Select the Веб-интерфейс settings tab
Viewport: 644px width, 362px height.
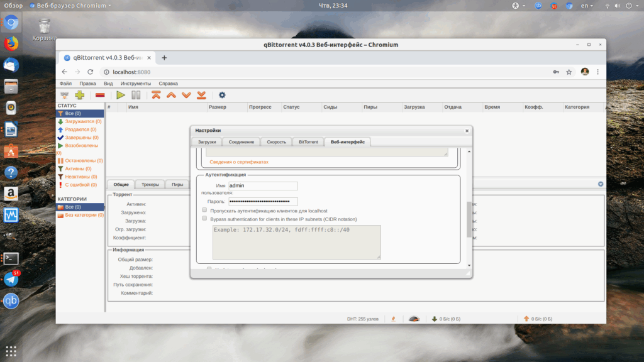347,142
